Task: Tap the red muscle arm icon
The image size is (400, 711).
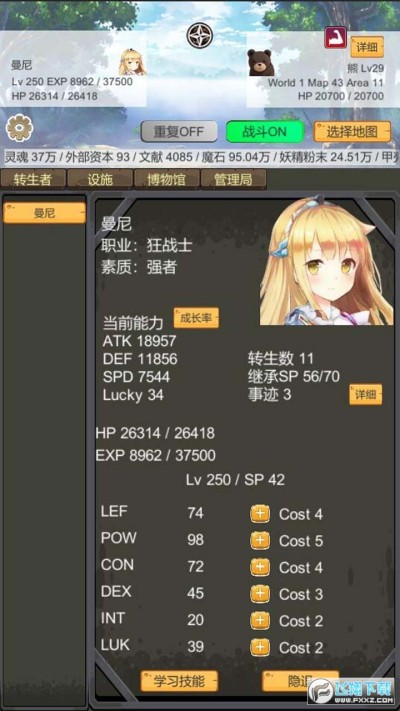Action: tap(336, 37)
